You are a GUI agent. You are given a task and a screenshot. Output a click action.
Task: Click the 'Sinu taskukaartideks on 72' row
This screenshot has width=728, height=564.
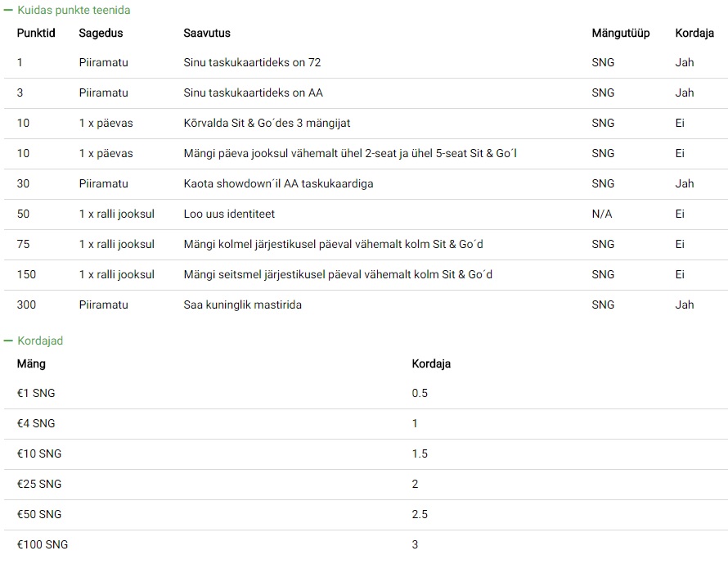pyautogui.click(x=366, y=63)
